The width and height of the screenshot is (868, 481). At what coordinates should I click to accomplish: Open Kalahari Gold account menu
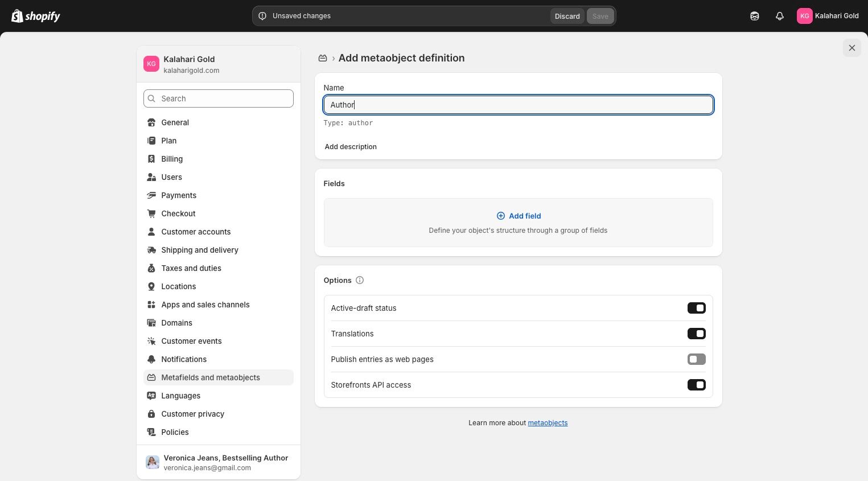point(828,16)
